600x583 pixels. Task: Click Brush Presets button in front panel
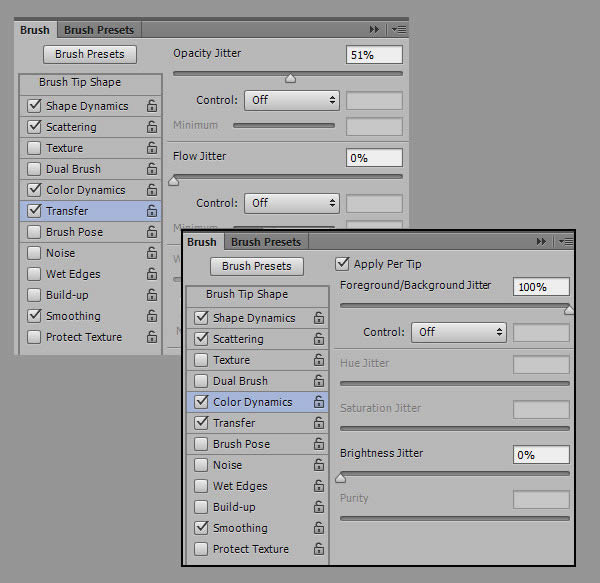click(257, 266)
